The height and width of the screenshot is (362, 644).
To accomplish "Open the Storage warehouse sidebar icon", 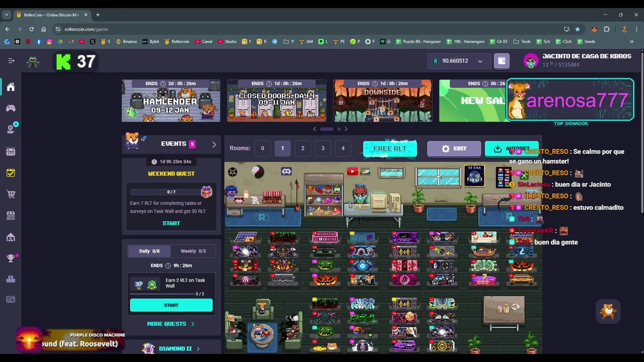I will coord(11,237).
